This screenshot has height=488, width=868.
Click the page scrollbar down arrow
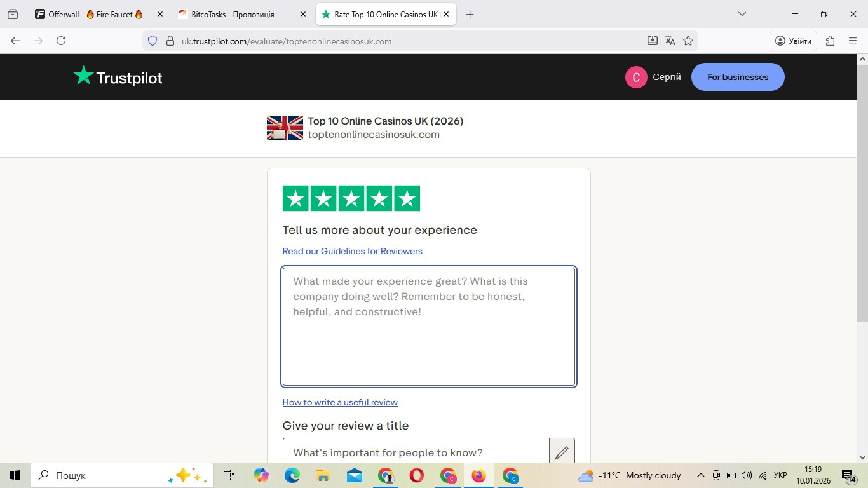862,457
